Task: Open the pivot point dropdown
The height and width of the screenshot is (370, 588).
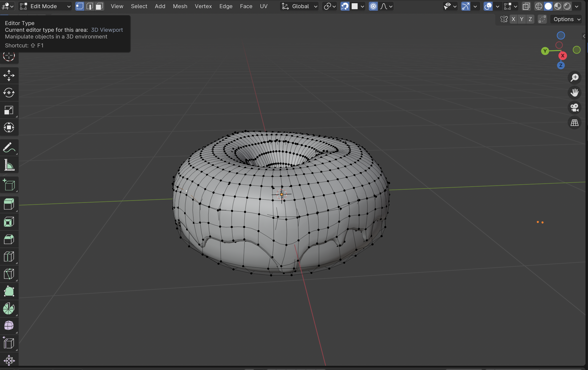Action: (x=330, y=6)
